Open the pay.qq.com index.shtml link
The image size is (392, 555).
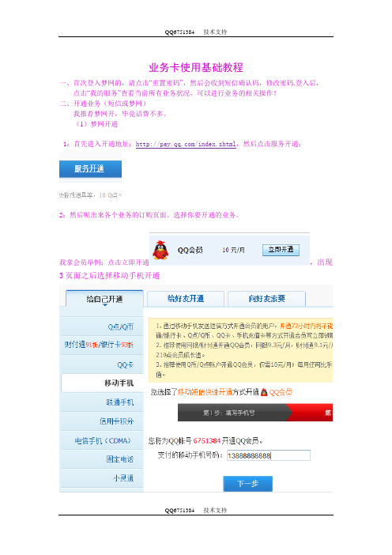click(186, 144)
